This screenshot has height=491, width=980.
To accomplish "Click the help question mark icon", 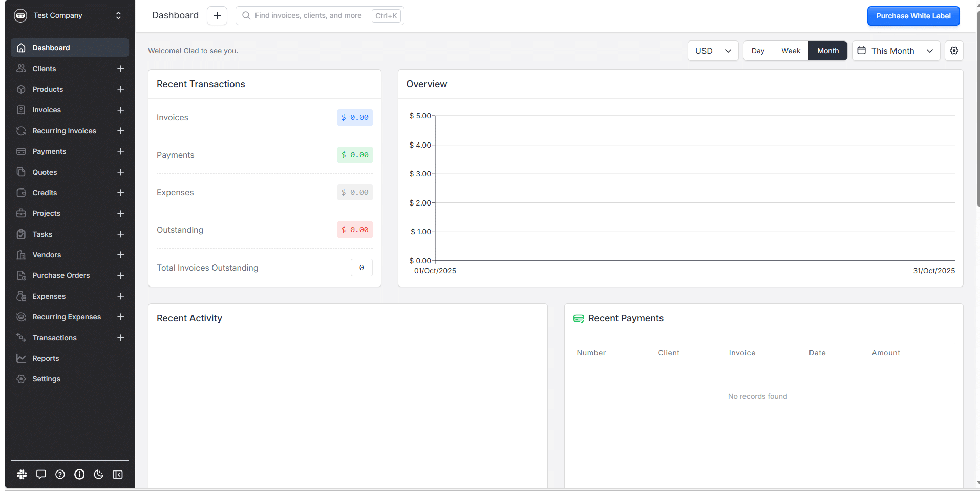I will point(60,475).
